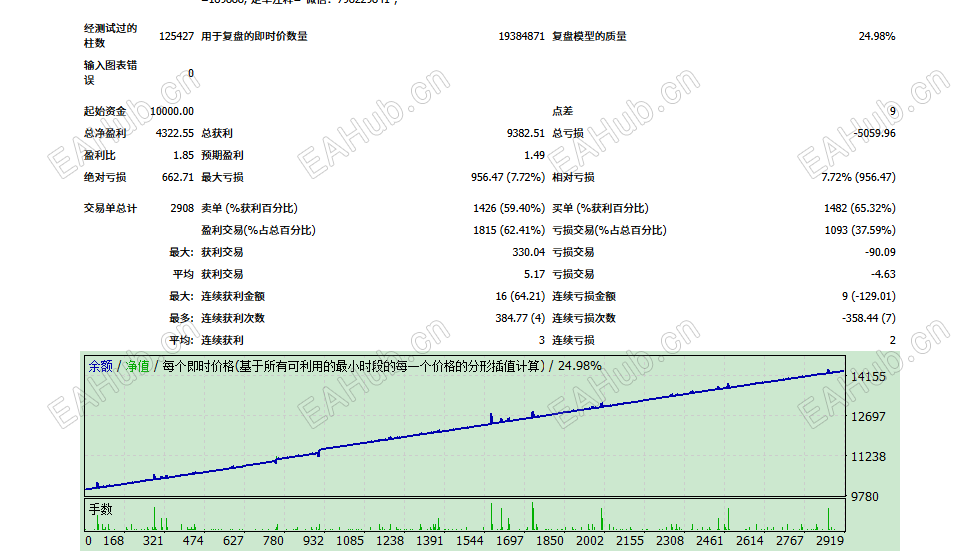Click the 盈利交易(%占总百分比) label
Image resolution: width=976 pixels, height=557 pixels.
coord(258,230)
